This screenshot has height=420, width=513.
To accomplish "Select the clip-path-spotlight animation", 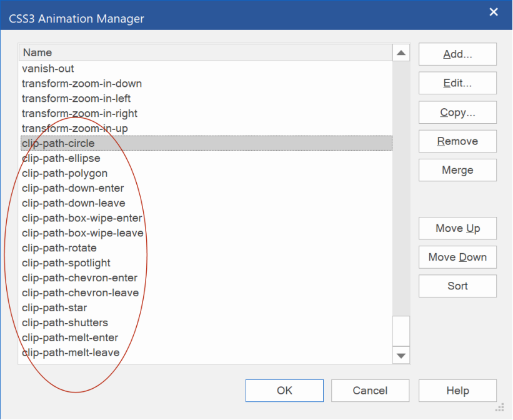I will [206, 263].
